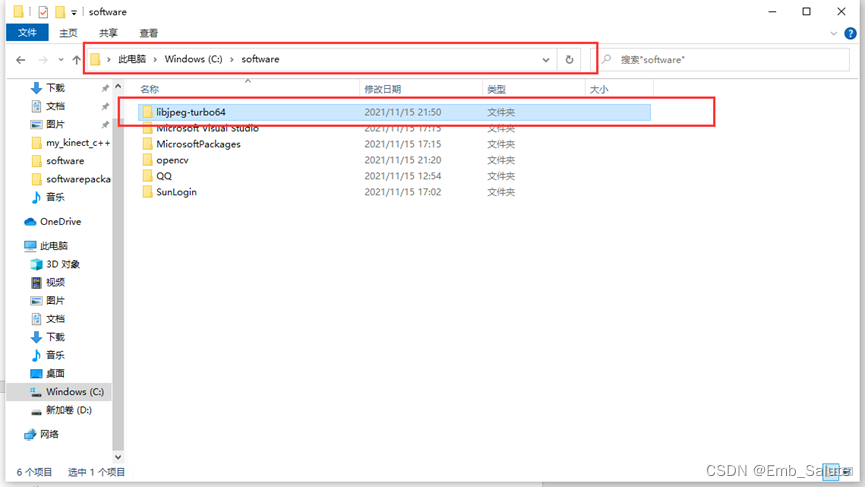Click the search "software" input box
Screen dimensions: 865x487
point(725,60)
